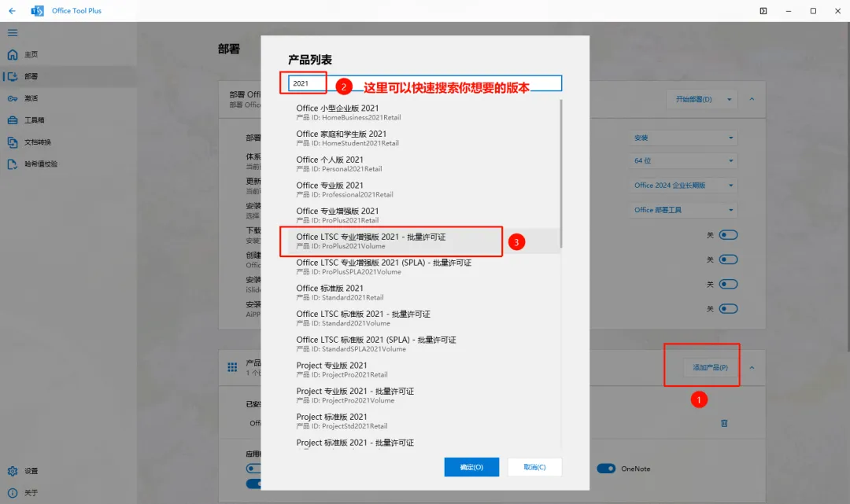850x504 pixels.
Task: Cancel the dialog with 取消(C)
Action: tap(534, 467)
